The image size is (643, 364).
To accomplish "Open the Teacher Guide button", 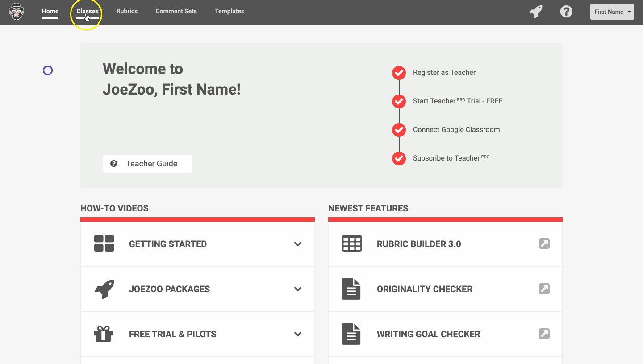I will point(147,164).
